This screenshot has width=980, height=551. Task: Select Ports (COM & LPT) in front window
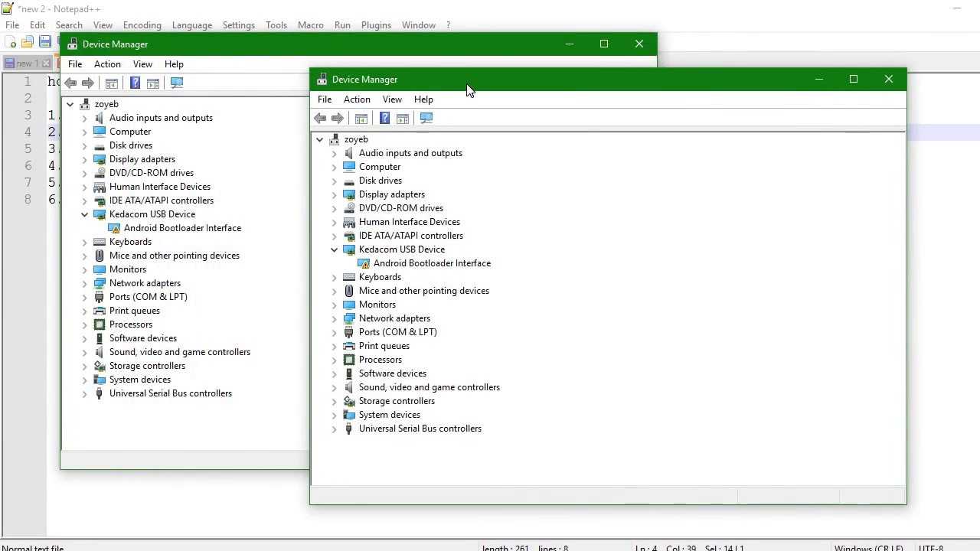[397, 332]
